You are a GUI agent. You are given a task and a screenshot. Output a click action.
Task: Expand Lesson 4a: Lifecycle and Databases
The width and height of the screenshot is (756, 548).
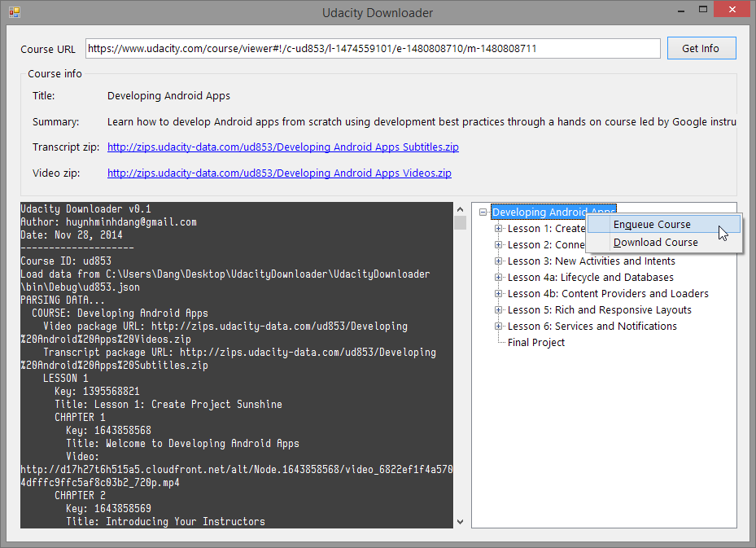(x=499, y=278)
